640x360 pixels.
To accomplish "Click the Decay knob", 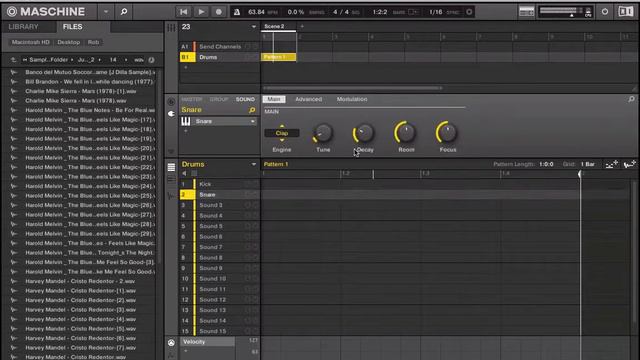I will click(x=363, y=133).
